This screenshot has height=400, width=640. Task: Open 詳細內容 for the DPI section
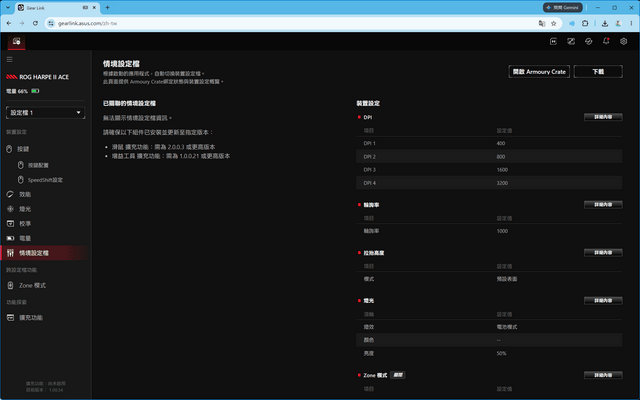603,117
